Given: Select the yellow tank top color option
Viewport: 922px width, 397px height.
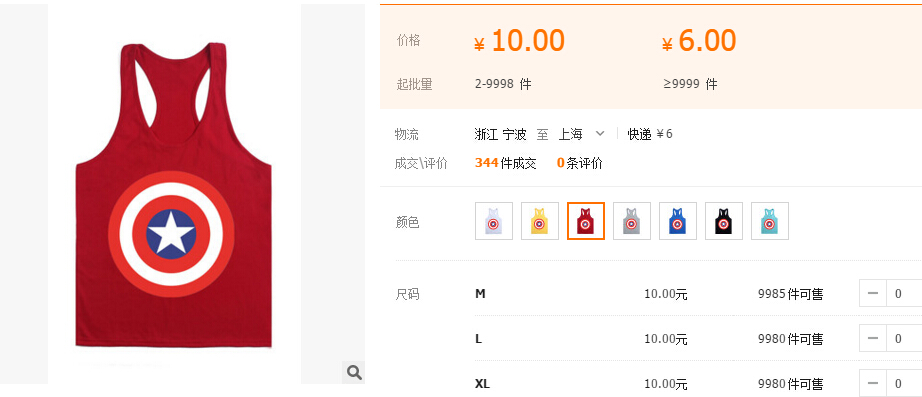Looking at the screenshot, I should (x=540, y=221).
